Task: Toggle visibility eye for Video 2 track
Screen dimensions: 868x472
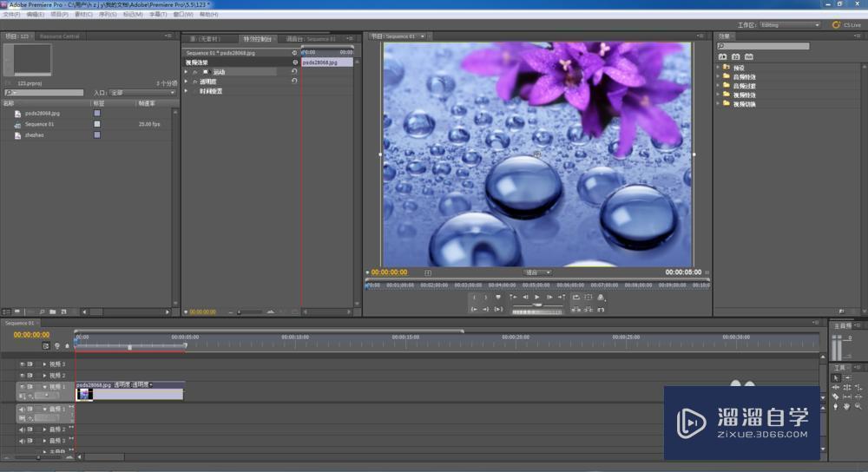Action: (23, 375)
